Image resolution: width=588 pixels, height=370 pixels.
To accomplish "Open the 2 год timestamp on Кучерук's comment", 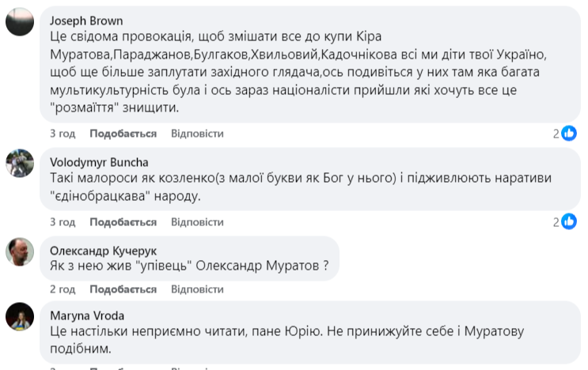I will 63,289.
